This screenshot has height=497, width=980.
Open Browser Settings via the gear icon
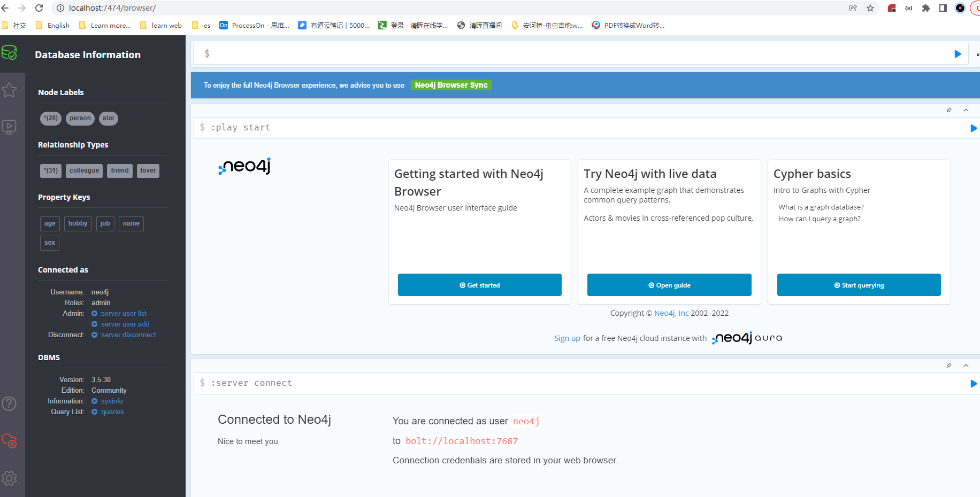coord(9,478)
